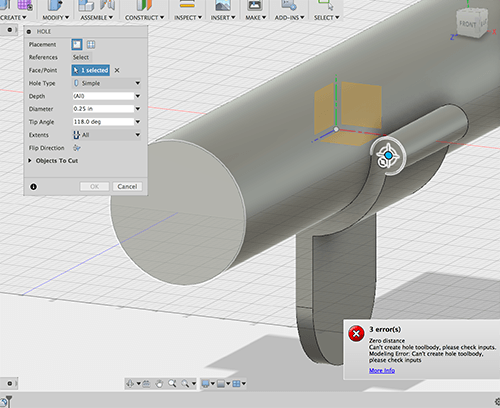Click the Viewports layout icon

tap(236, 384)
